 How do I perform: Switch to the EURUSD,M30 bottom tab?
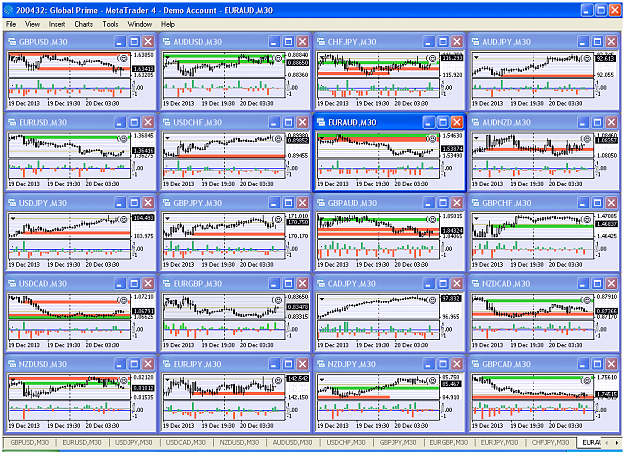click(x=82, y=442)
